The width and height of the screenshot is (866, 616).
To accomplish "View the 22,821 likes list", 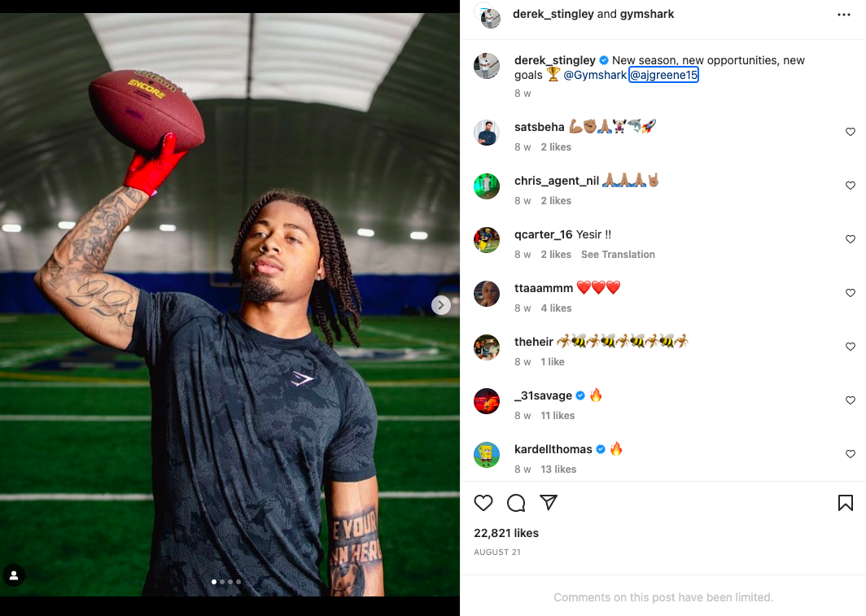I will pos(506,533).
